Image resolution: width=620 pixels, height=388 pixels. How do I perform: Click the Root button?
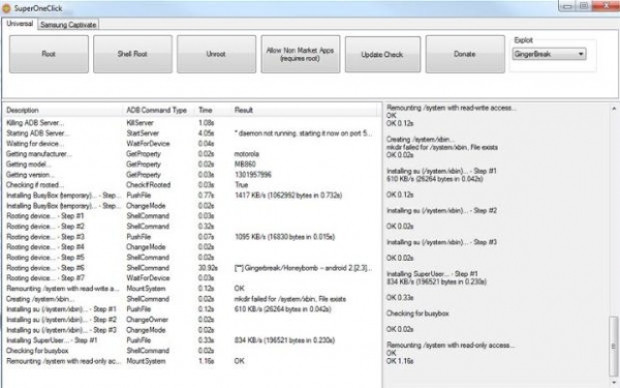click(x=49, y=54)
